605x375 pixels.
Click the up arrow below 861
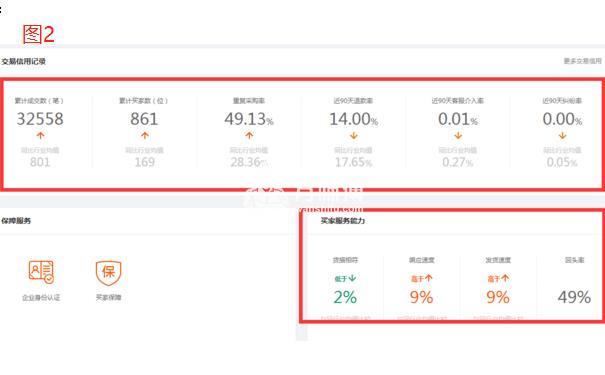145,135
